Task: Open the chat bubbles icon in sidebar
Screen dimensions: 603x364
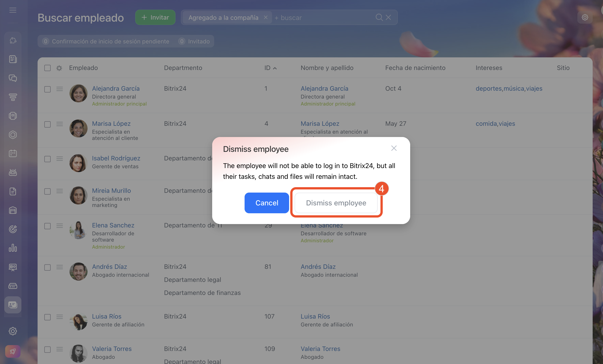Action: click(x=13, y=78)
